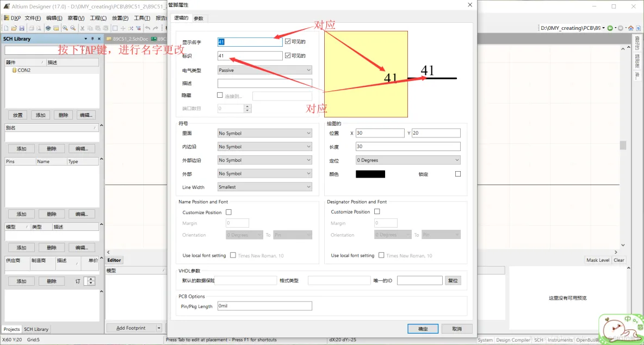Viewport: 644px width, 345px height.
Task: Toggle 可见的 checkbox for 显示名字
Action: pos(288,41)
